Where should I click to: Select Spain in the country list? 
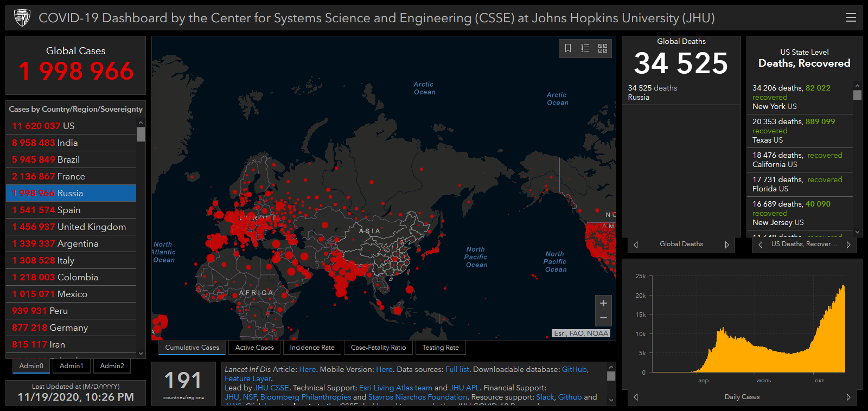pos(71,210)
